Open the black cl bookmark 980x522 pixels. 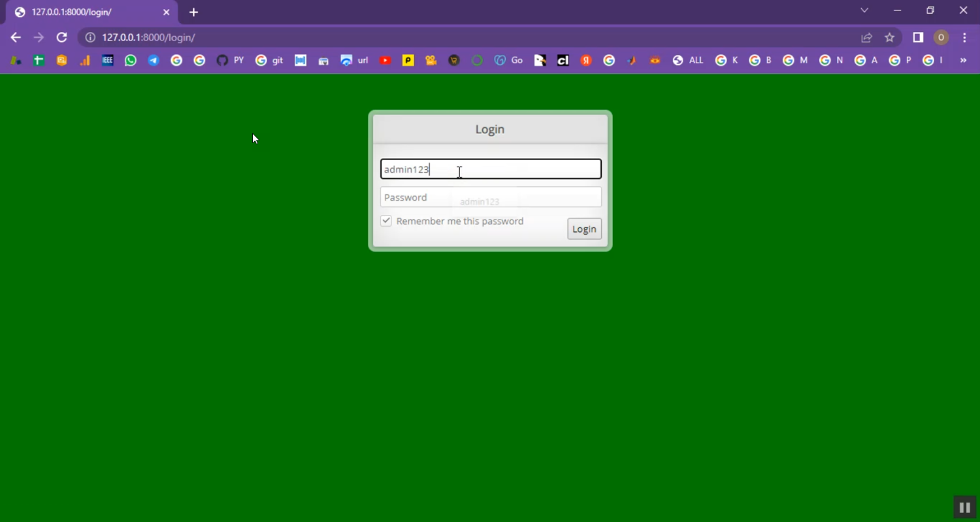click(563, 60)
